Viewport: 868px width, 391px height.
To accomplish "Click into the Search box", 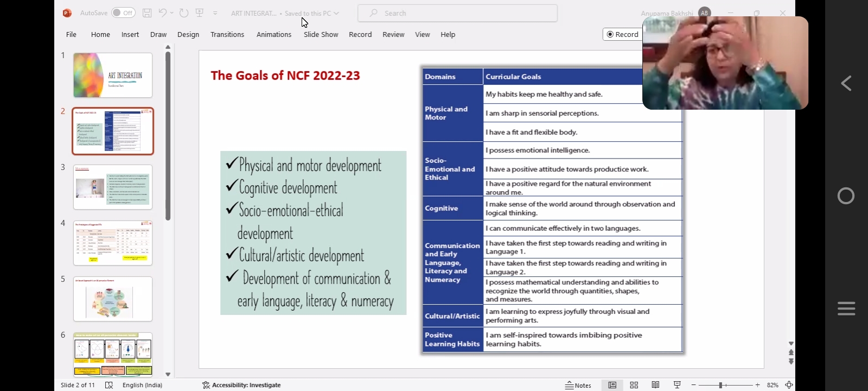I will click(457, 13).
